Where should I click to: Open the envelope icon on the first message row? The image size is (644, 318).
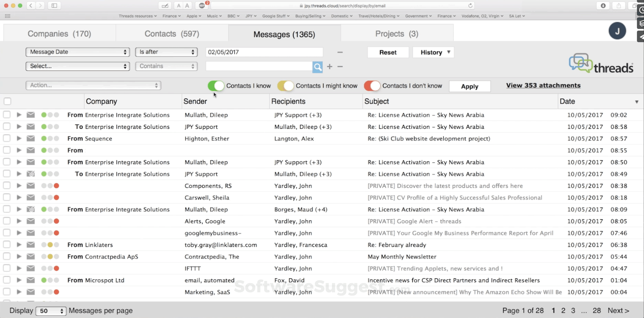click(31, 115)
